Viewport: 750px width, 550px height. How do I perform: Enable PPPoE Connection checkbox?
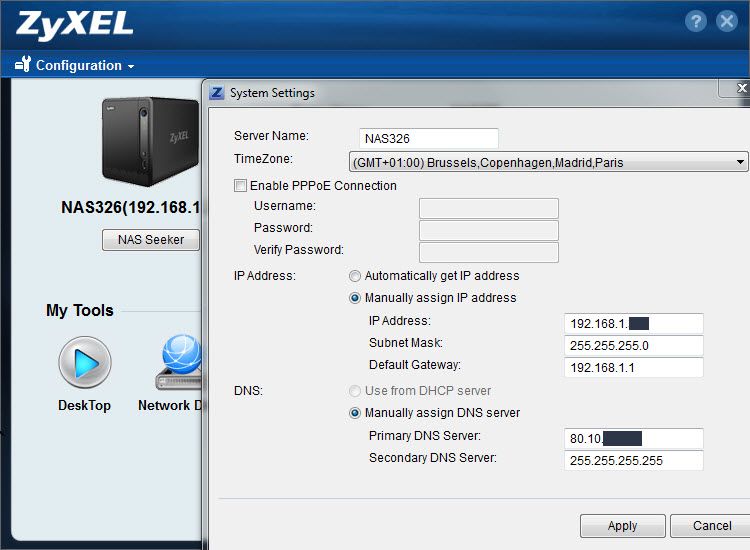tap(240, 186)
